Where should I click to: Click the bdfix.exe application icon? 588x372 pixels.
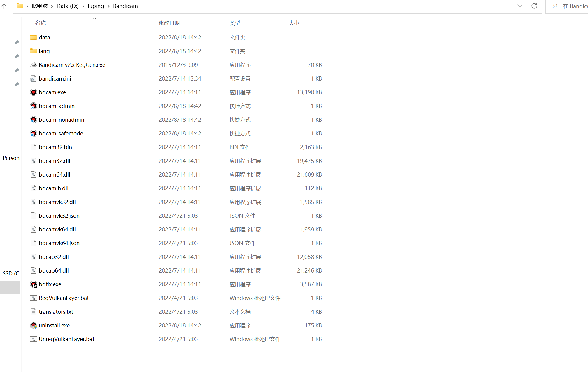coord(34,284)
